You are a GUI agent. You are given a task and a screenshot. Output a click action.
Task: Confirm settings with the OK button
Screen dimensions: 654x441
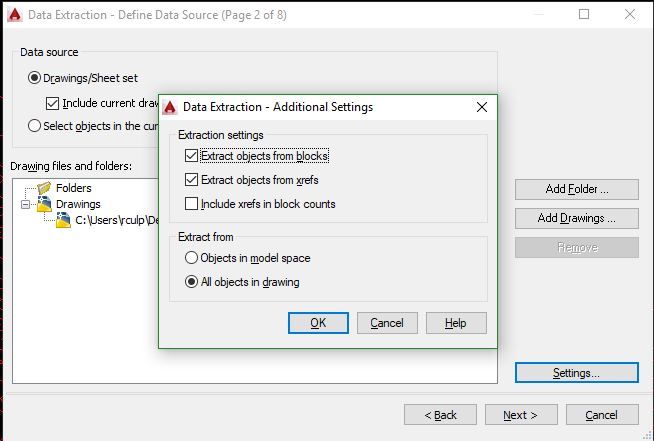[x=318, y=323]
